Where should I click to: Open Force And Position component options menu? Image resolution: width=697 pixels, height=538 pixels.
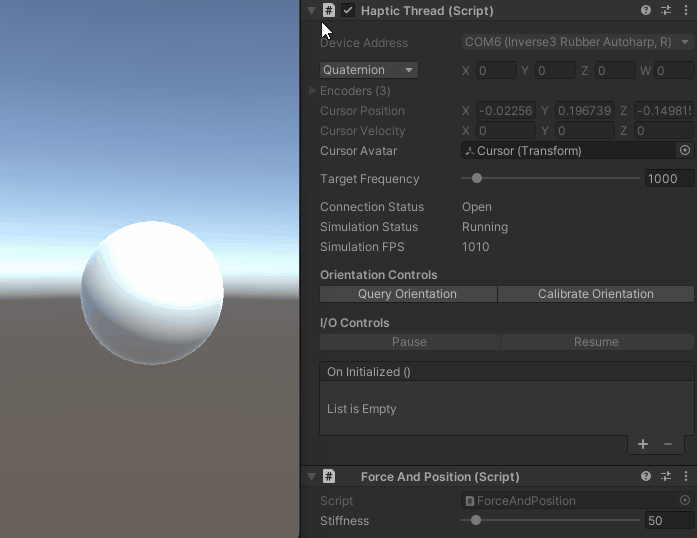pos(685,476)
